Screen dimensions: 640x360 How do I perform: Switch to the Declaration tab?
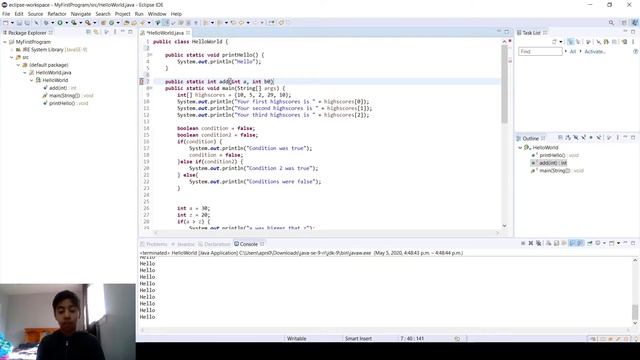pos(214,244)
